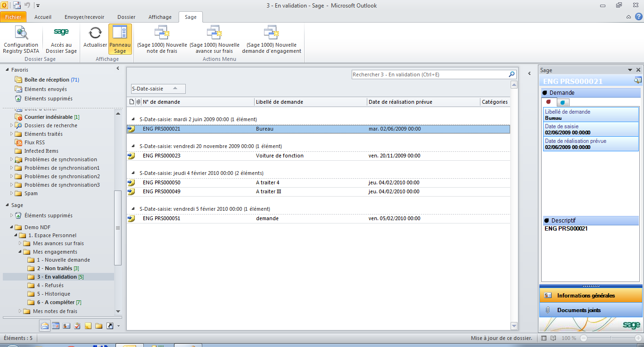
Task: Expand Dossiers de recherche
Action: click(12, 125)
